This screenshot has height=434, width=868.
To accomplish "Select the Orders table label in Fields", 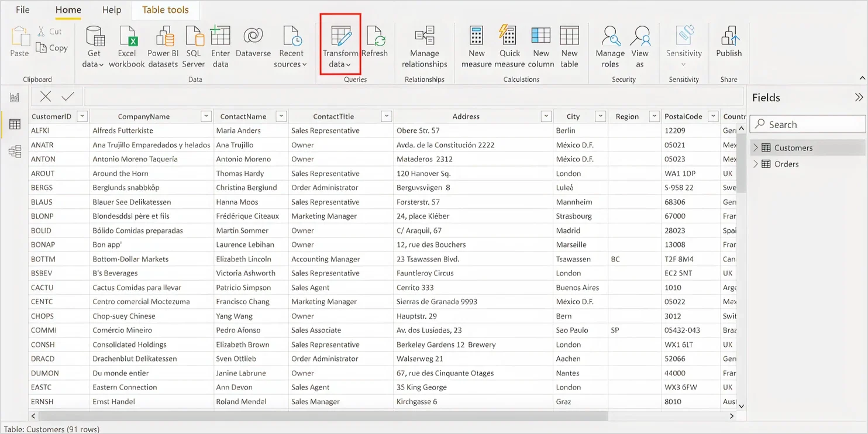I will point(786,164).
